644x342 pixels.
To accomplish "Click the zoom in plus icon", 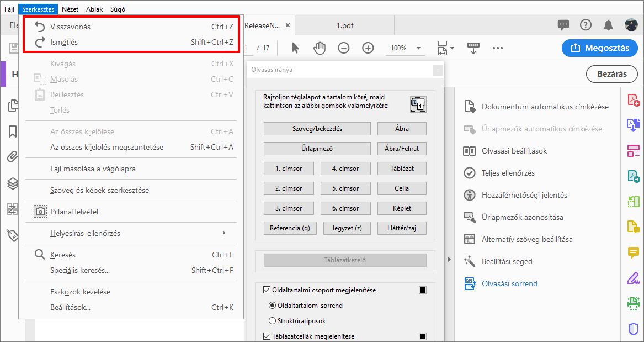I will pos(368,48).
